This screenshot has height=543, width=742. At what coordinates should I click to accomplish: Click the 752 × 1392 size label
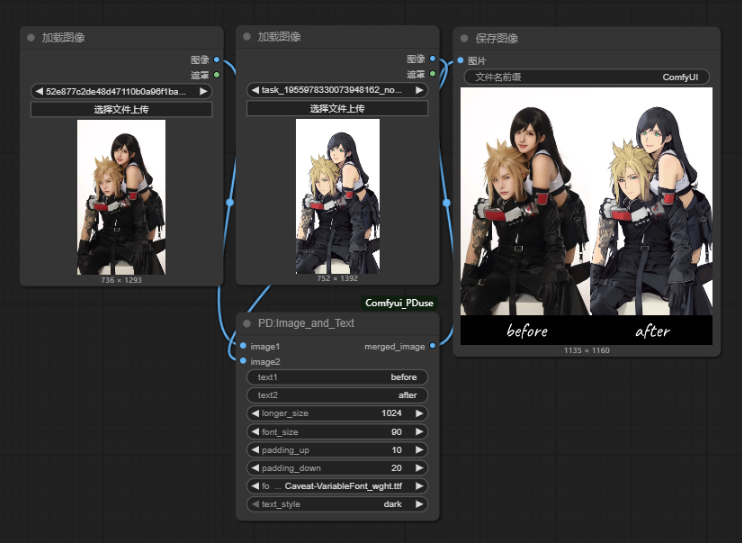337,278
